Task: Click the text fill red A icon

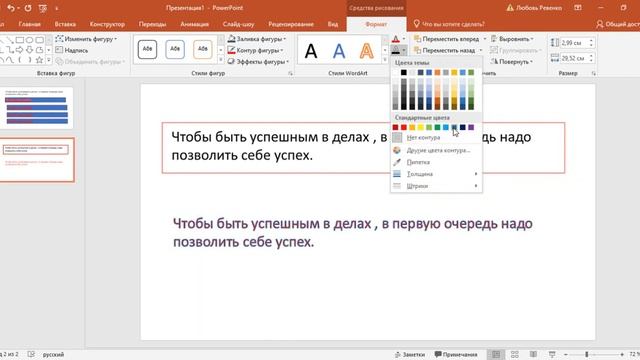Action: 396,39
